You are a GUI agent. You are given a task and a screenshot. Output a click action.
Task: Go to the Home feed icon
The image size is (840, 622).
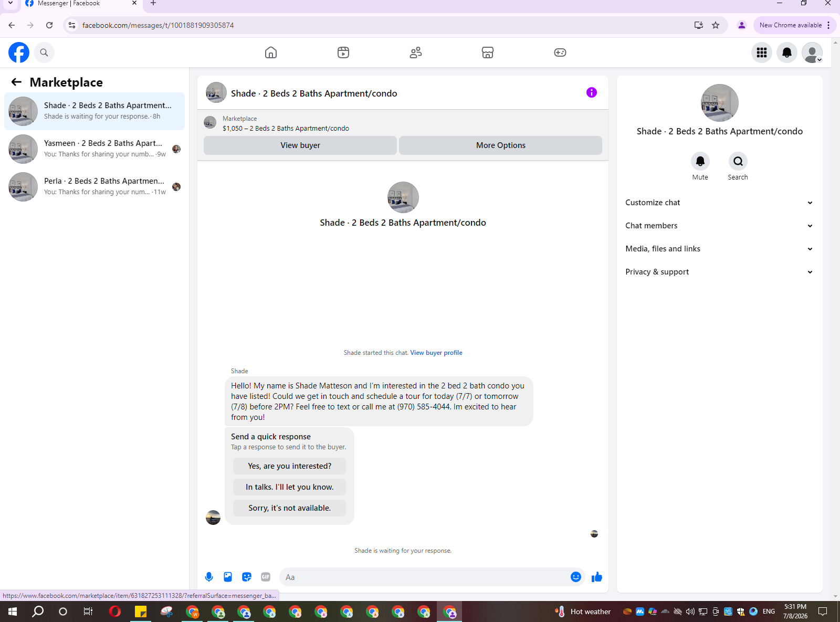click(271, 52)
